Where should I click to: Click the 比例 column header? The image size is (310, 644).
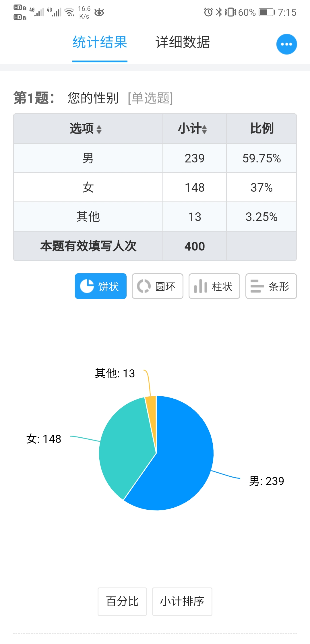pos(262,128)
